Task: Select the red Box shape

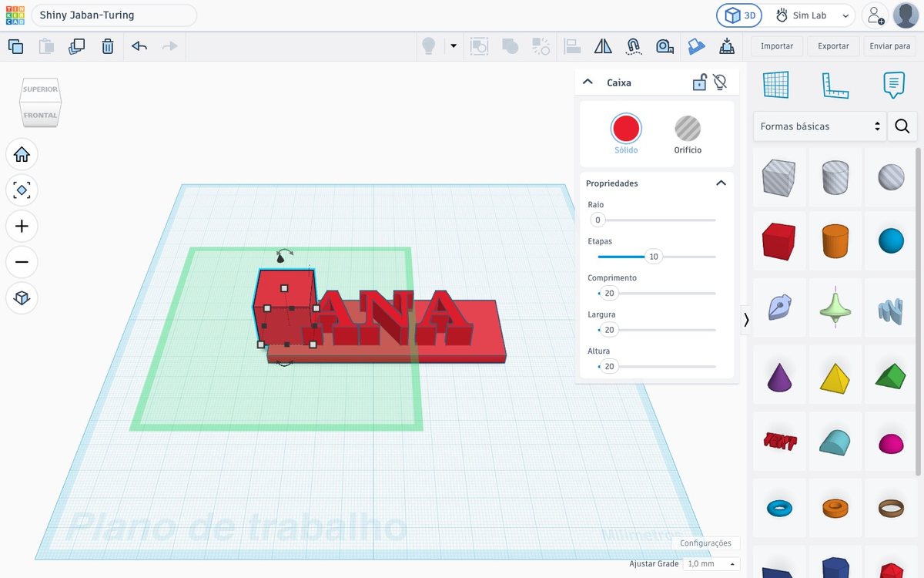Action: pyautogui.click(x=779, y=241)
